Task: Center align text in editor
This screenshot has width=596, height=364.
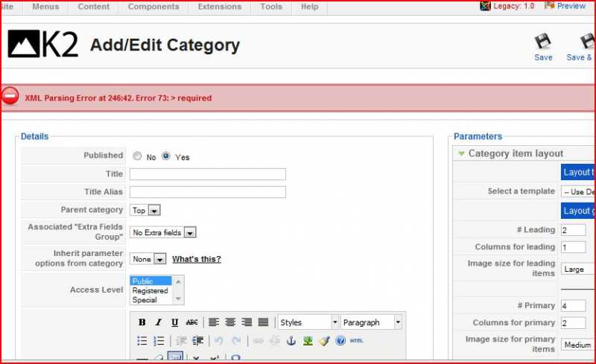Action: (x=230, y=322)
